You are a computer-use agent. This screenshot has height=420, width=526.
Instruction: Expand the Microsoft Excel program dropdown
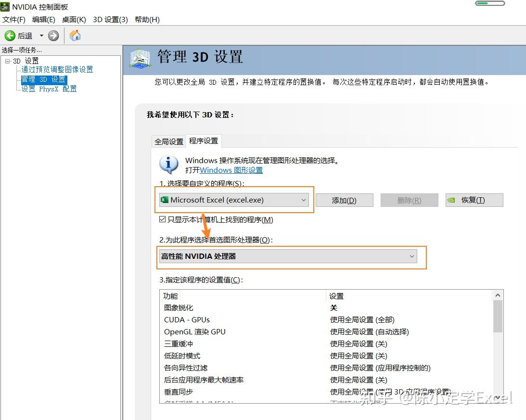(x=234, y=200)
